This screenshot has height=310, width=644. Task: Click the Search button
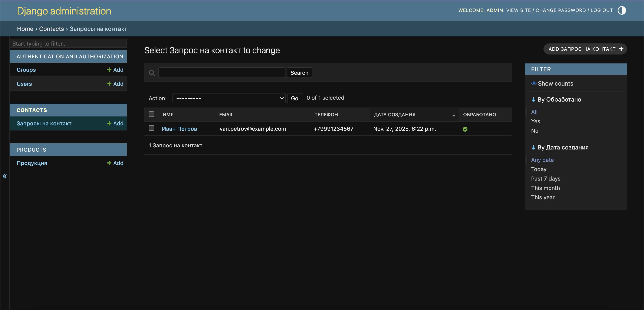click(x=299, y=73)
